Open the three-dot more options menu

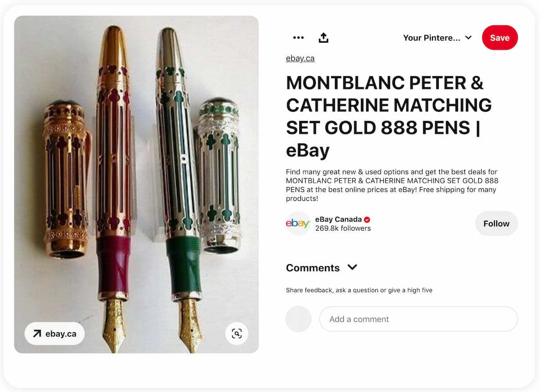pyautogui.click(x=298, y=38)
